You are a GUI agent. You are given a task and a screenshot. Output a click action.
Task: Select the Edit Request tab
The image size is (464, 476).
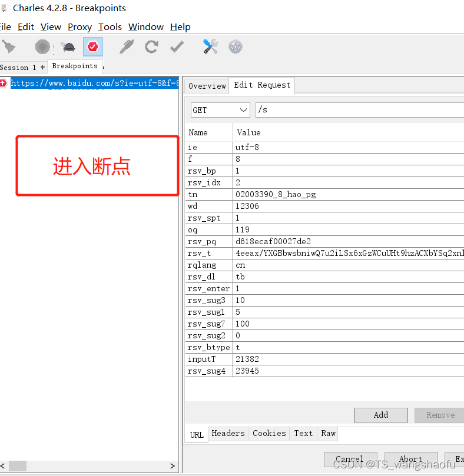[x=262, y=85]
